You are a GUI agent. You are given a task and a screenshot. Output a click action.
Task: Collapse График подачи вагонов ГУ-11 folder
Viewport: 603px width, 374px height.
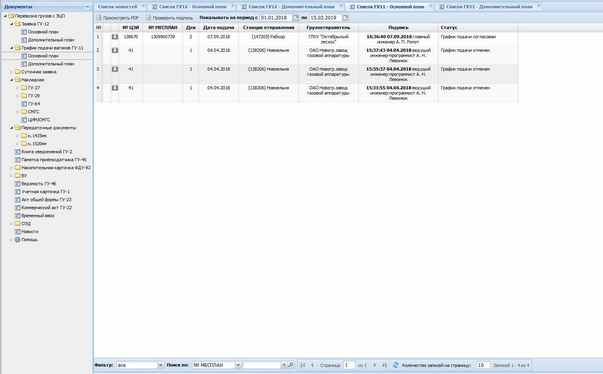tap(12, 48)
